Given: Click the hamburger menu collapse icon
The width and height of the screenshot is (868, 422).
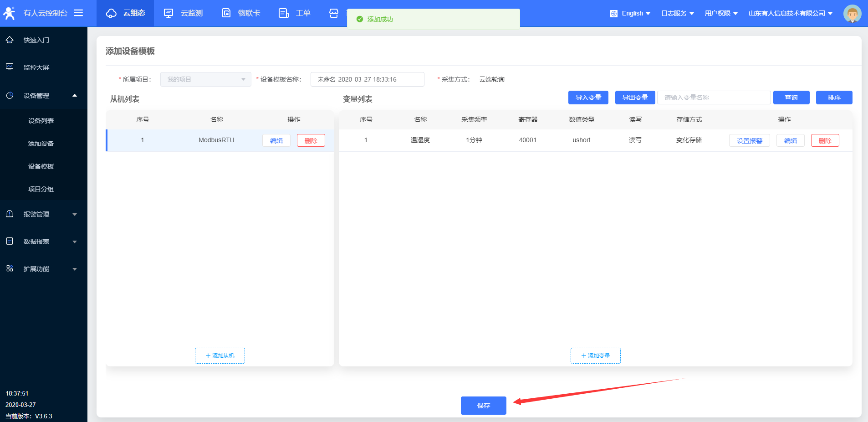Looking at the screenshot, I should [x=78, y=13].
